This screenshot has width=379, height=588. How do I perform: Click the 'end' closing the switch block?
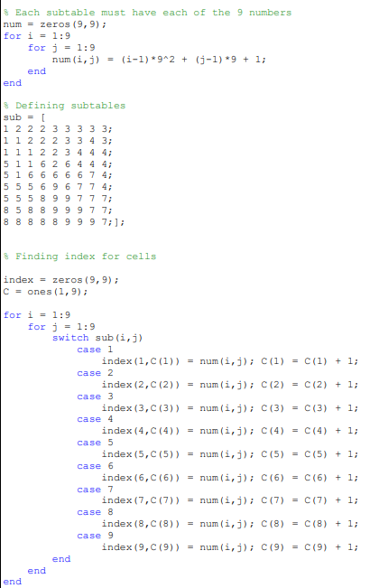point(61,559)
